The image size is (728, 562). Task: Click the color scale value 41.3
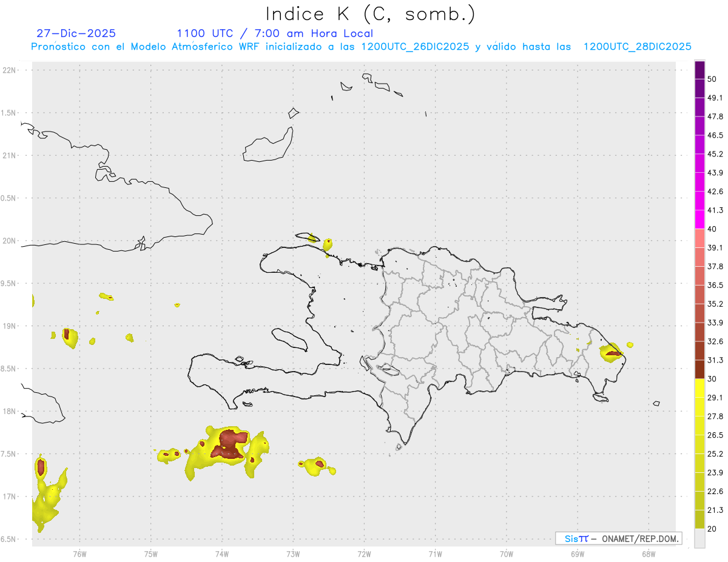(715, 210)
